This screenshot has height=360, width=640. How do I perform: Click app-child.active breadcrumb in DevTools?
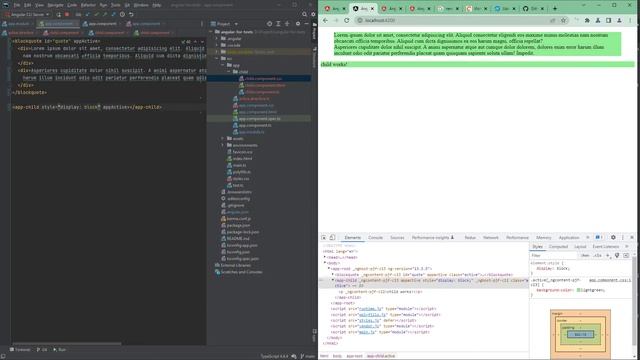(x=381, y=356)
